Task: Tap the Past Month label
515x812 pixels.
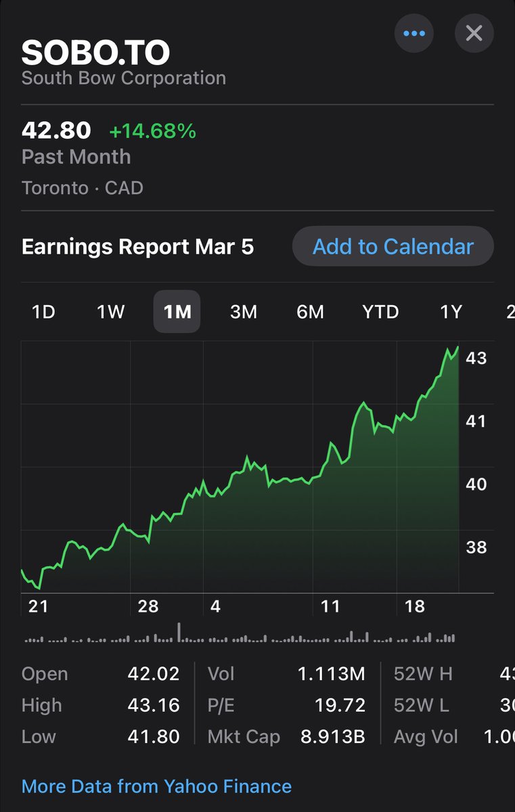Action: click(x=76, y=157)
